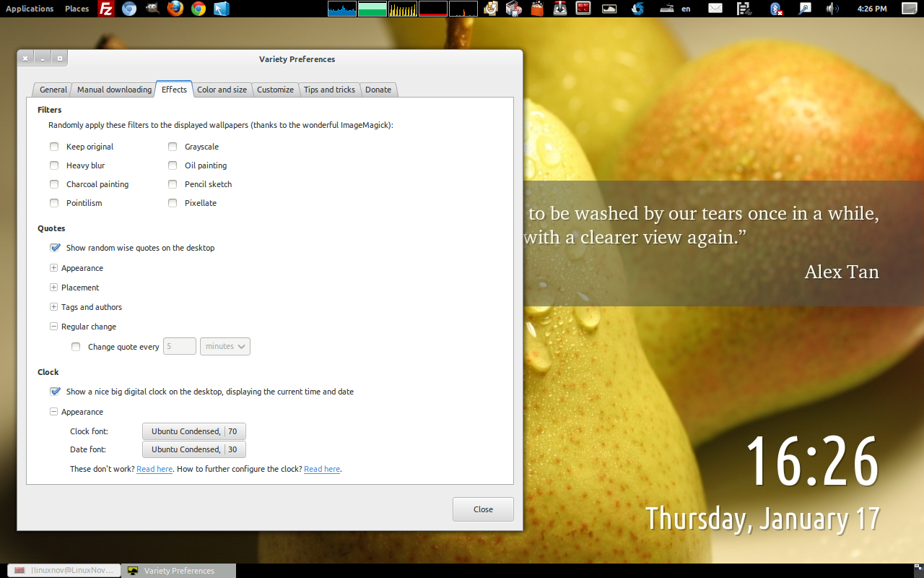Check the Oil painting filter
This screenshot has height=578, width=924.
coord(173,165)
